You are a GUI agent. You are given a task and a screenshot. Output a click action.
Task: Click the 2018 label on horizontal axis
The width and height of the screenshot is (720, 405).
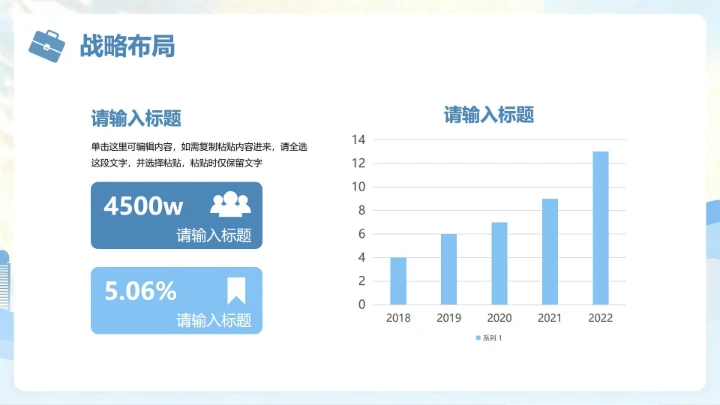[x=398, y=318]
